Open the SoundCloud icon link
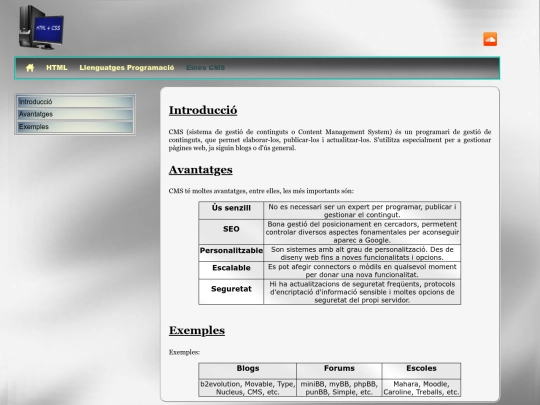This screenshot has height=405, width=540. click(x=490, y=39)
